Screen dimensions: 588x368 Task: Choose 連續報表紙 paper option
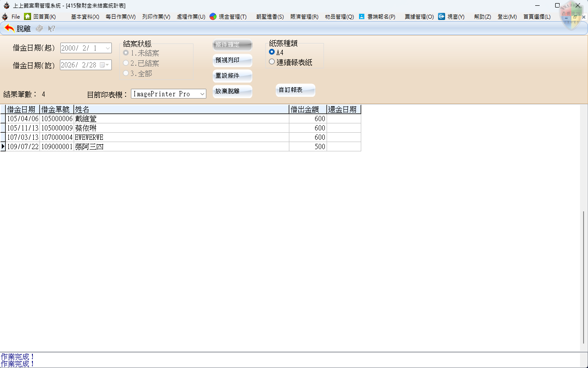click(x=271, y=62)
